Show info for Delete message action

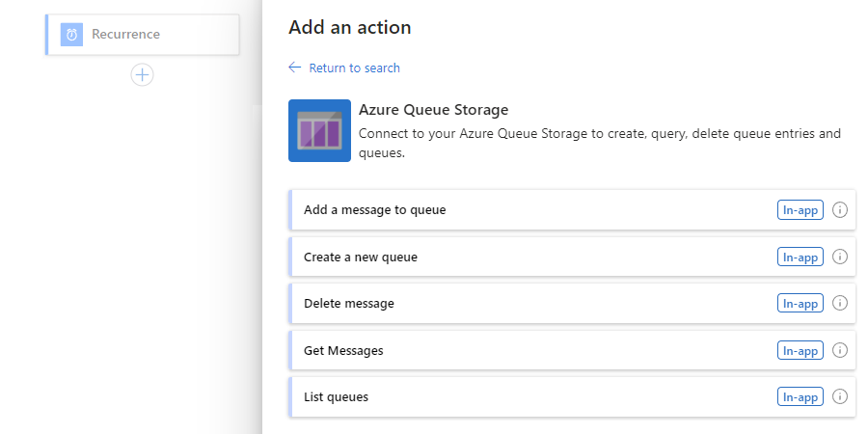pyautogui.click(x=839, y=303)
